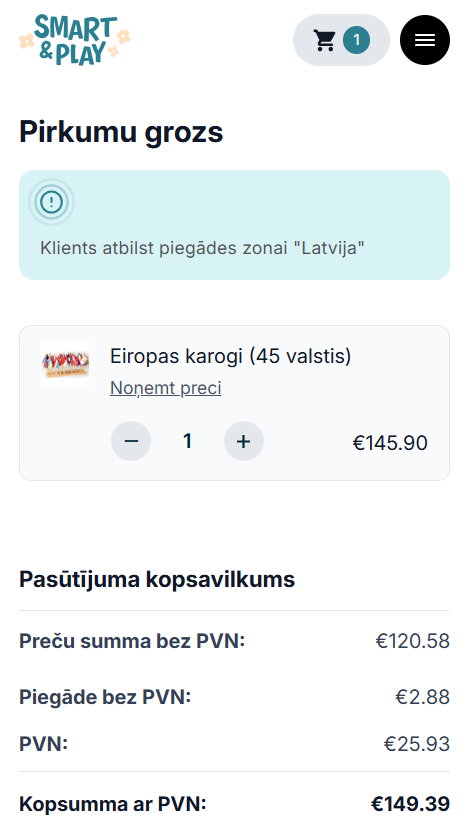This screenshot has height=832, width=467.
Task: Open the Eiropas karogi (45 valstis) title
Action: point(230,356)
